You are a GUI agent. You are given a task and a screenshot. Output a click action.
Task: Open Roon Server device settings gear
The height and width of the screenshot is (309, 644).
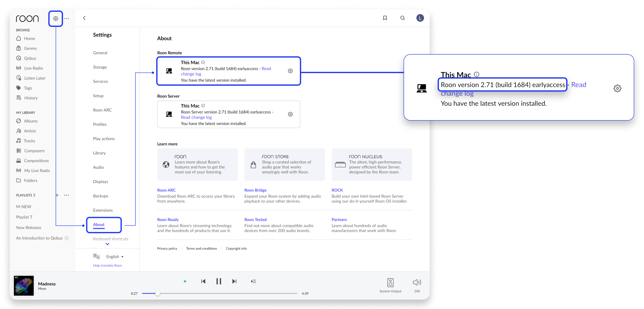pos(290,114)
